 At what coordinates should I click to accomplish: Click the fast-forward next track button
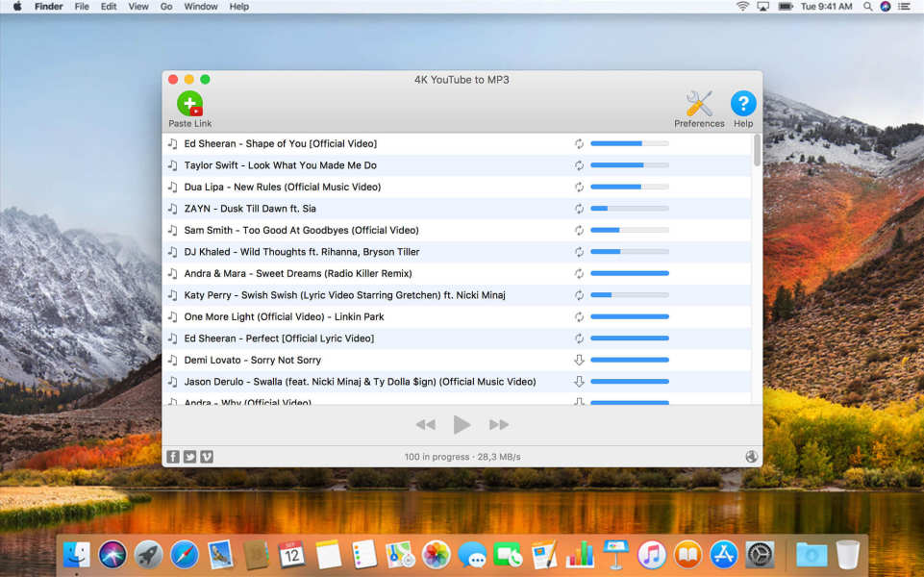click(x=498, y=424)
